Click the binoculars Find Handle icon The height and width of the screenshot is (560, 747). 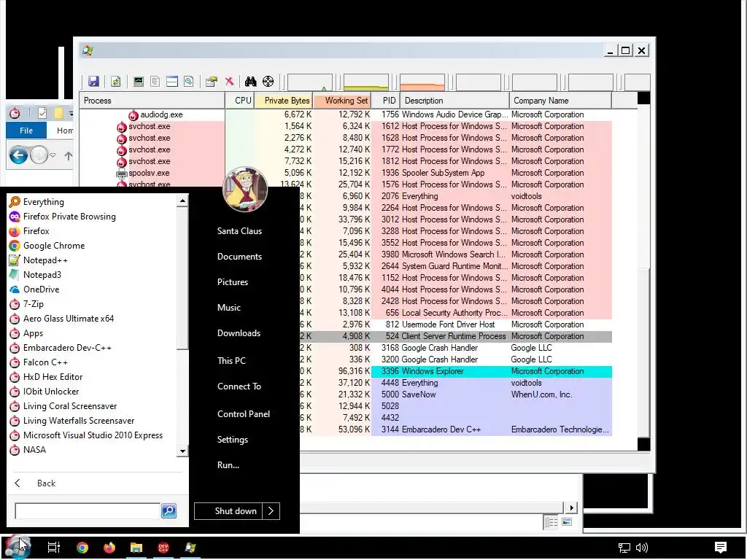click(x=251, y=82)
